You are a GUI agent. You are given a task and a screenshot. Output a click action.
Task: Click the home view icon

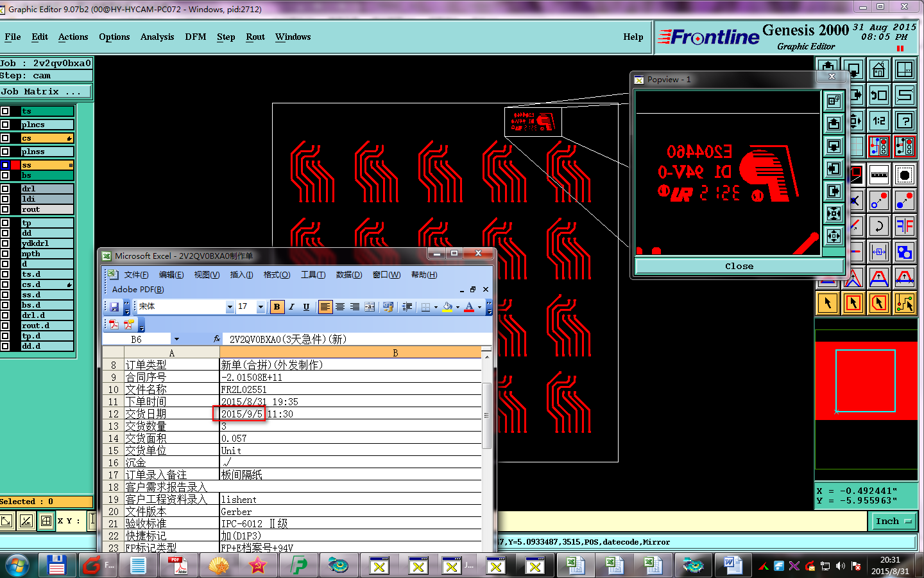(x=878, y=69)
